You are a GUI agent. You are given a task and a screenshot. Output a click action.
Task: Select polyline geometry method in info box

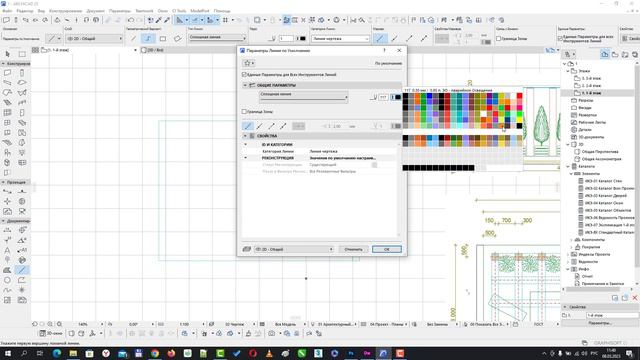tap(148, 38)
